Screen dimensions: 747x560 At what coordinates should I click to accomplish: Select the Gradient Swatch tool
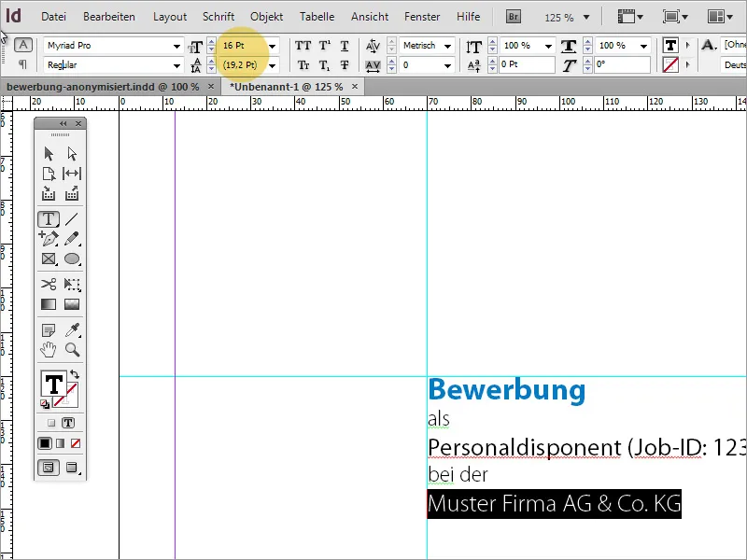[49, 304]
